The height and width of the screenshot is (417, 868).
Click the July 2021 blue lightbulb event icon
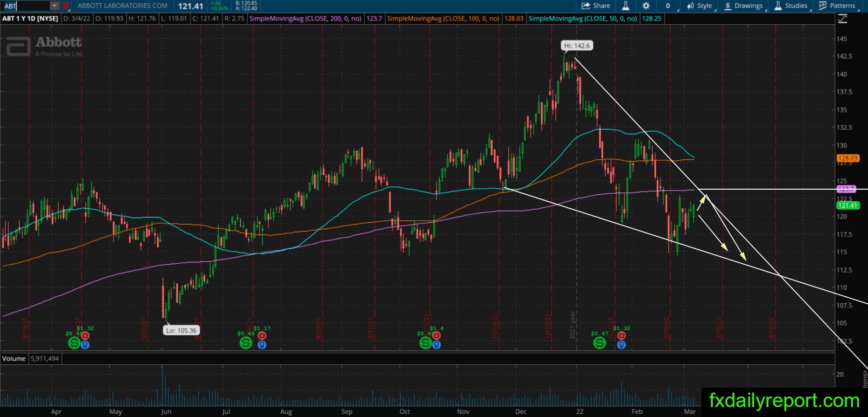pyautogui.click(x=262, y=345)
